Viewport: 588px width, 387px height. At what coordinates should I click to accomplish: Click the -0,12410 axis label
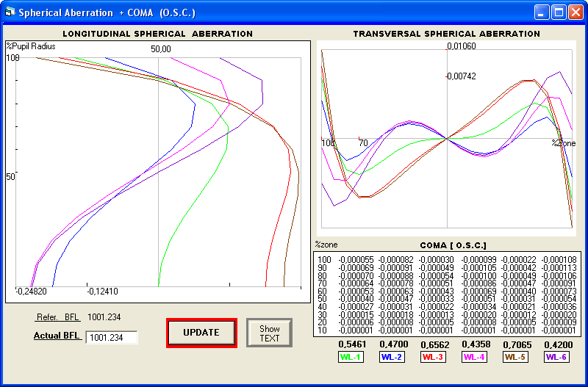[x=102, y=292]
